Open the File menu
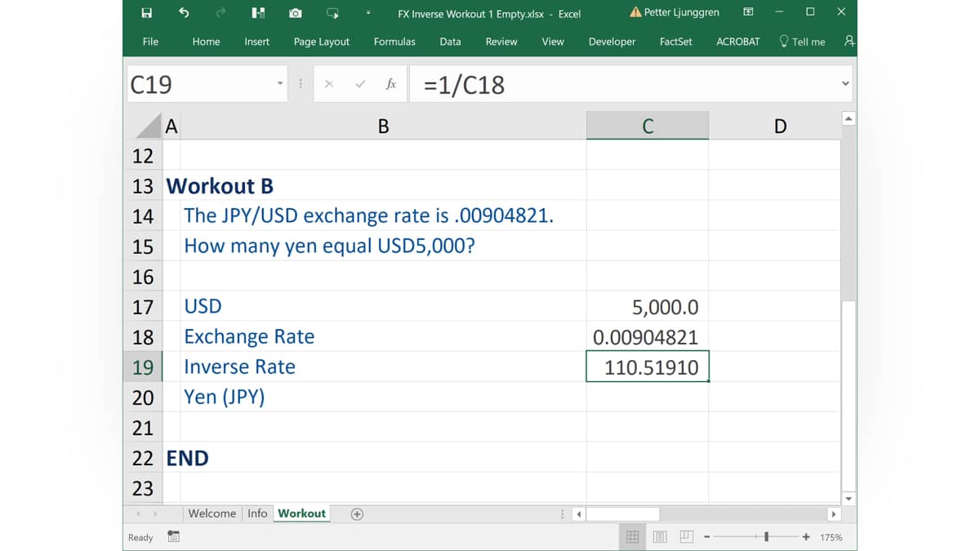Image resolution: width=980 pixels, height=551 pixels. pyautogui.click(x=150, y=42)
